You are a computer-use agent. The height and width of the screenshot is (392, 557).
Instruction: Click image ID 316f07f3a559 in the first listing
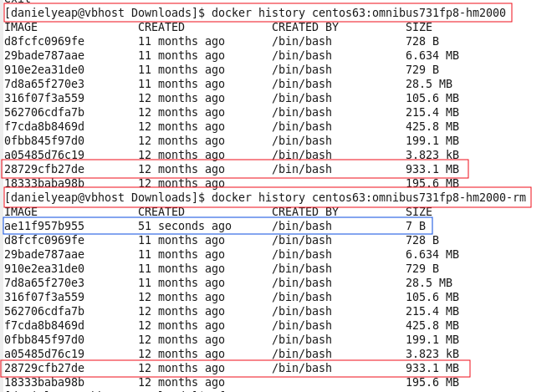click(44, 98)
